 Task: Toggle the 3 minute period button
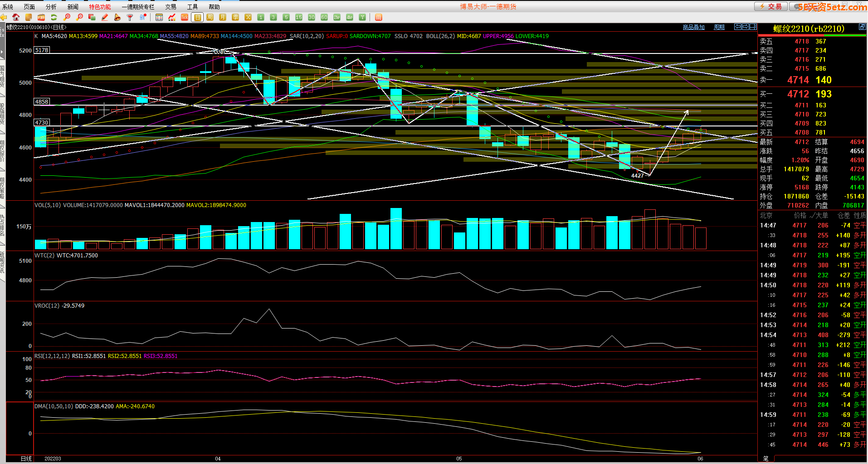273,17
